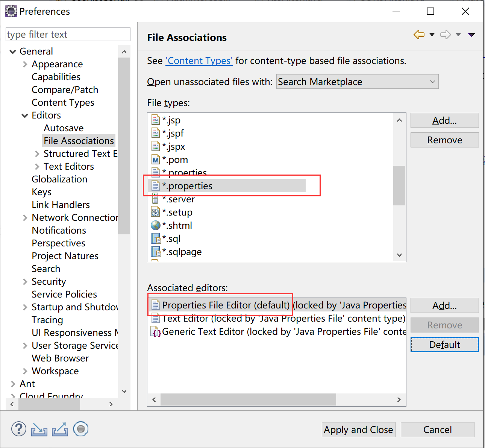This screenshot has height=448, width=485.
Task: Click the Text Editor entry icon
Action: pyautogui.click(x=155, y=319)
